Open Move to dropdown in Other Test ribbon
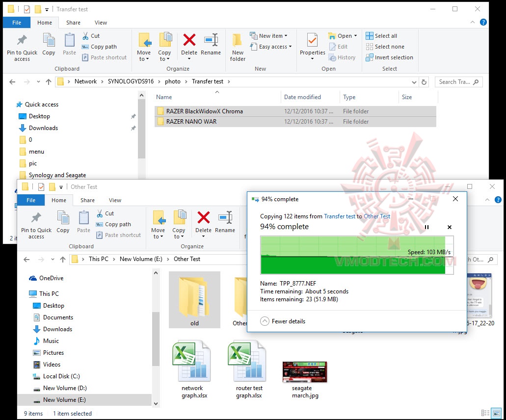The width and height of the screenshot is (506, 420). click(x=158, y=225)
